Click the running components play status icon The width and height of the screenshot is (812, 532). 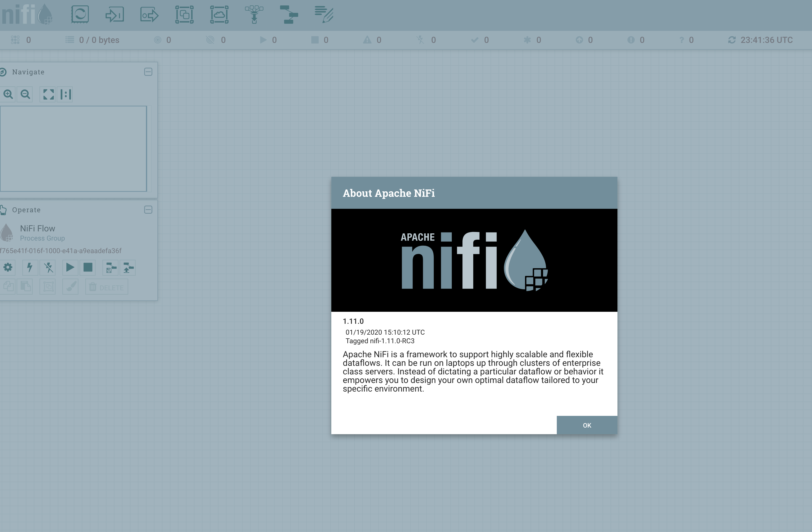click(x=263, y=40)
